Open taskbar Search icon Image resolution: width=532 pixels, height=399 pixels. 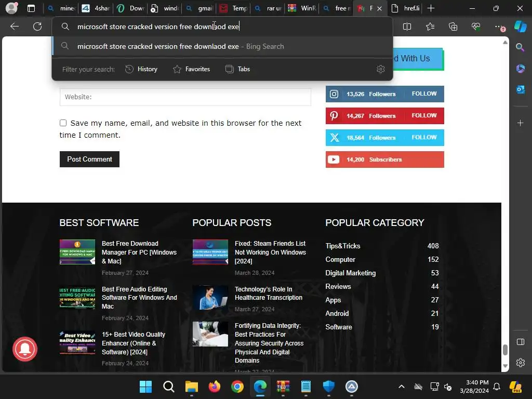pyautogui.click(x=169, y=387)
